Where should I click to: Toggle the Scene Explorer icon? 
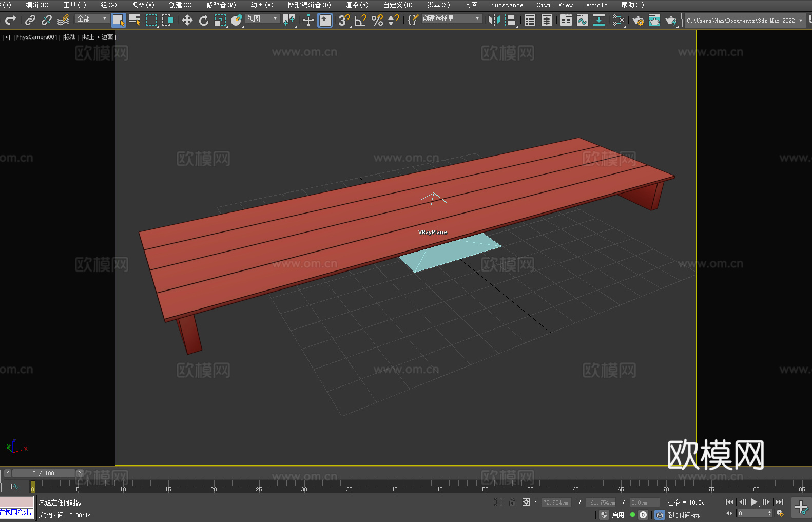(x=530, y=20)
